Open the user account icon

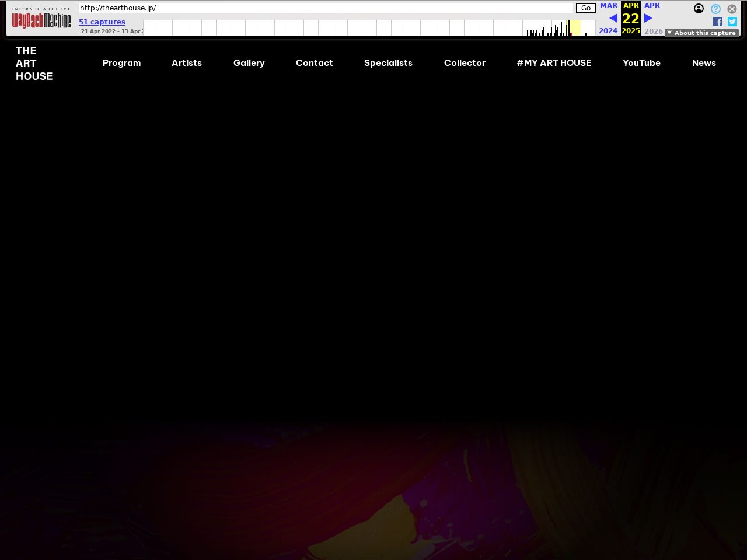click(699, 8)
